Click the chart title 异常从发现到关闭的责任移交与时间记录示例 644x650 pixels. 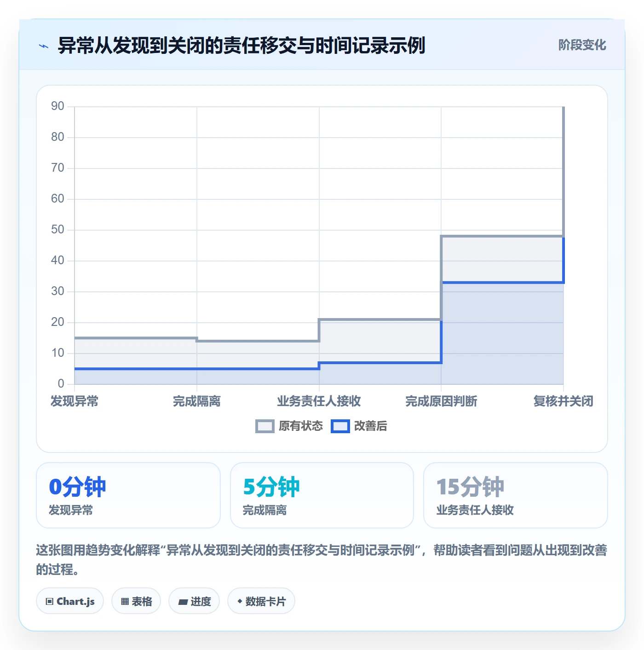coord(241,46)
